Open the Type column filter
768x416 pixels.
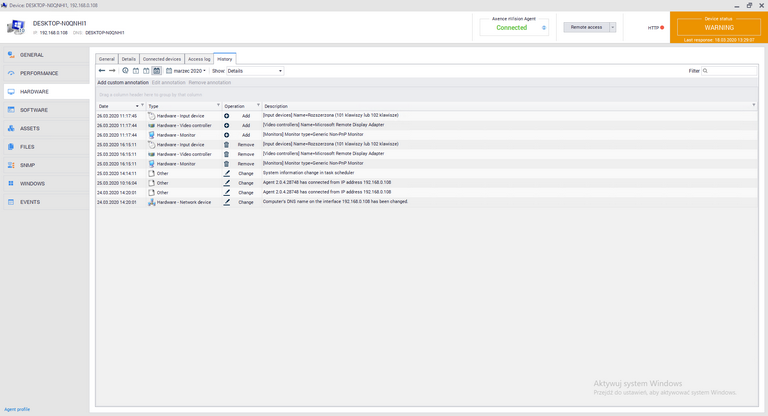click(x=217, y=105)
